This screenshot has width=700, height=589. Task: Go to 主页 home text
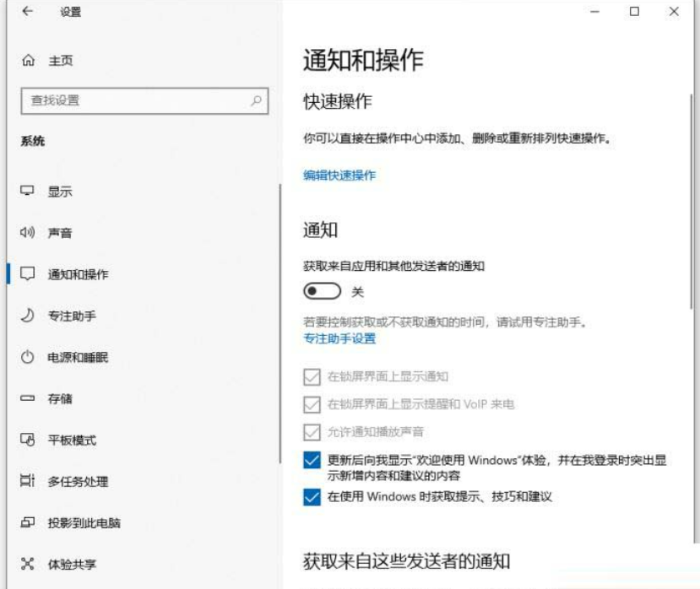coord(61,60)
